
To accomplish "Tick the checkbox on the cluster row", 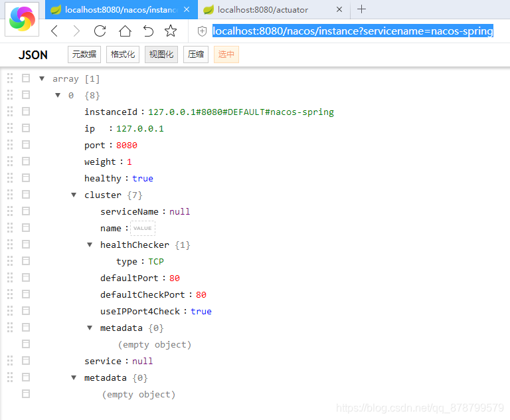I will [x=26, y=194].
